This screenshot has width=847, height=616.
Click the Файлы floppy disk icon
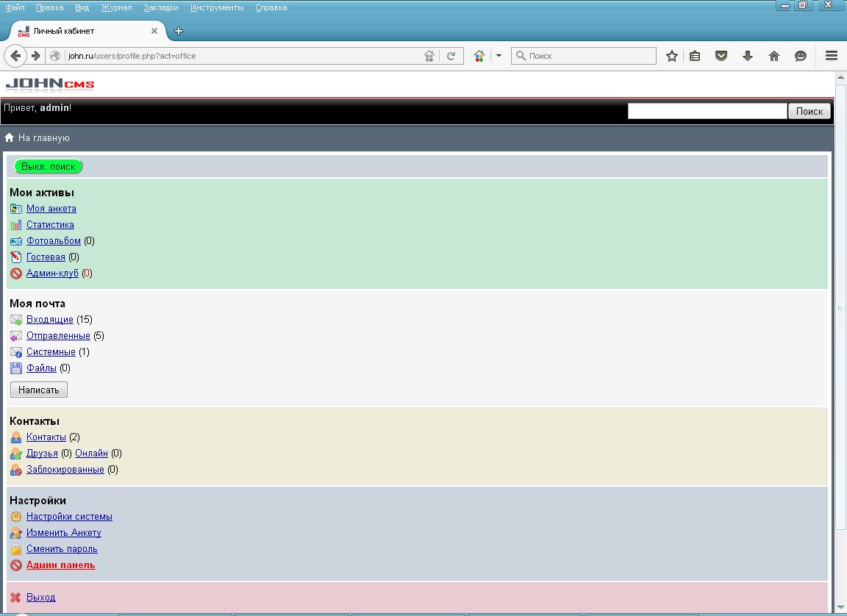(x=16, y=368)
